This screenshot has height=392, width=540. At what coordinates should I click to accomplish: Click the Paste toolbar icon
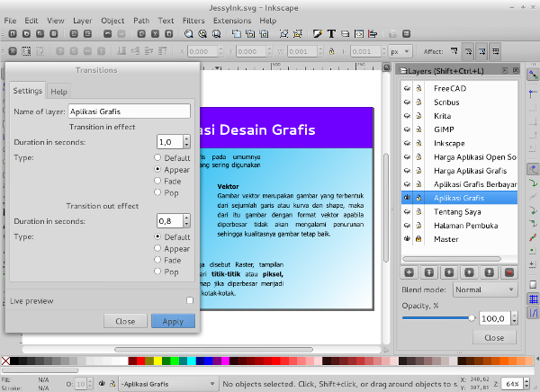[x=169, y=34]
